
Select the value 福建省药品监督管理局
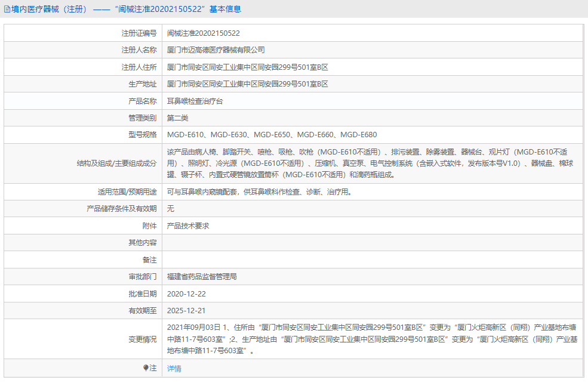pos(202,277)
